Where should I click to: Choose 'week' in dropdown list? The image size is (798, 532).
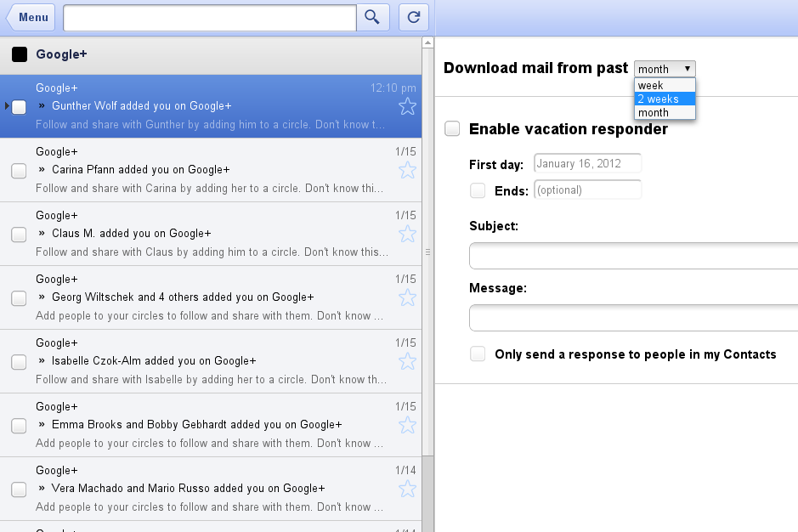pyautogui.click(x=665, y=86)
